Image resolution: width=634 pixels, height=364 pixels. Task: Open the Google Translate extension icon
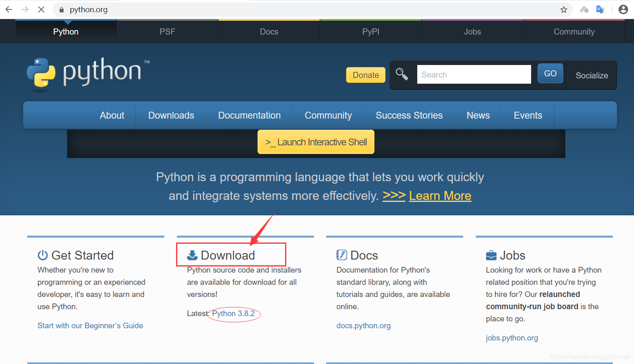600,9
